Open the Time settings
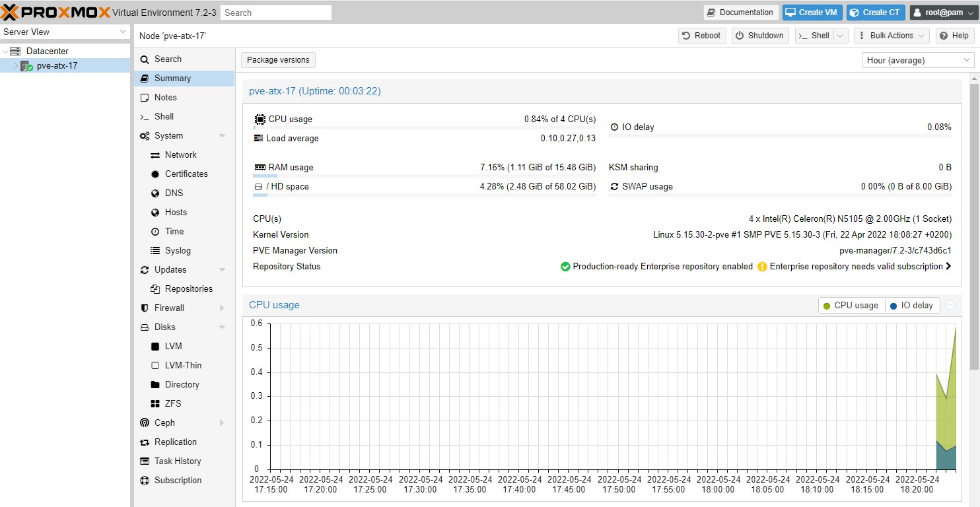980x507 pixels. pos(184,231)
